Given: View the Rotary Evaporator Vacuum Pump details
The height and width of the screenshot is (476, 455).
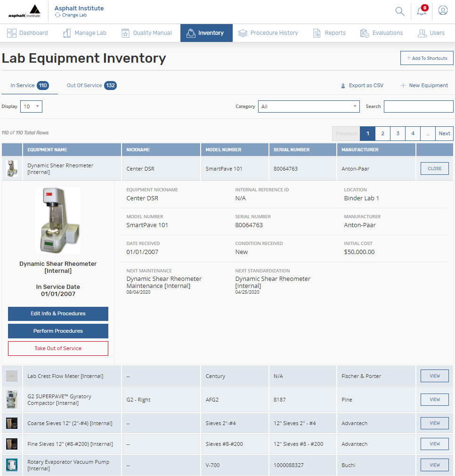Looking at the screenshot, I should click(434, 465).
